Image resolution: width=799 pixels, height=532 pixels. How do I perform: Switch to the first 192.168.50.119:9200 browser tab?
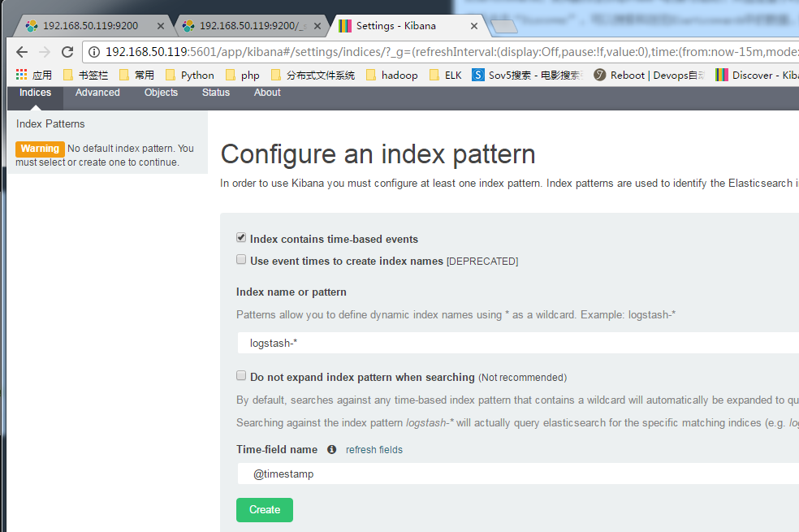point(92,25)
